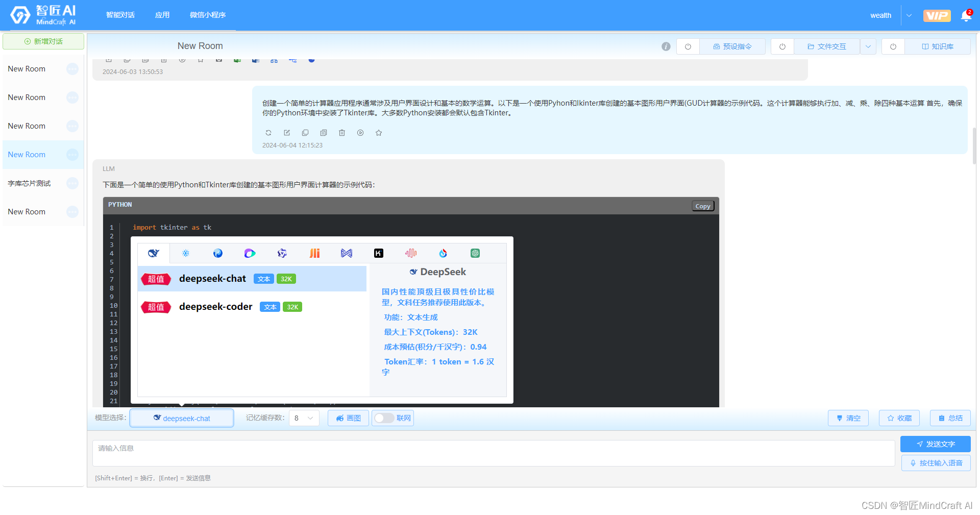Open the 应用 menu
980x515 pixels.
click(162, 15)
